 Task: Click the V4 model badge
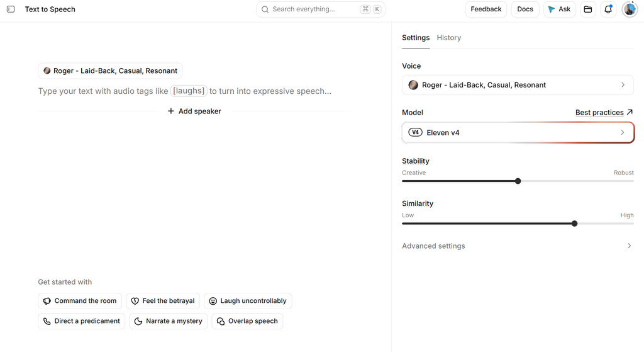click(x=415, y=132)
